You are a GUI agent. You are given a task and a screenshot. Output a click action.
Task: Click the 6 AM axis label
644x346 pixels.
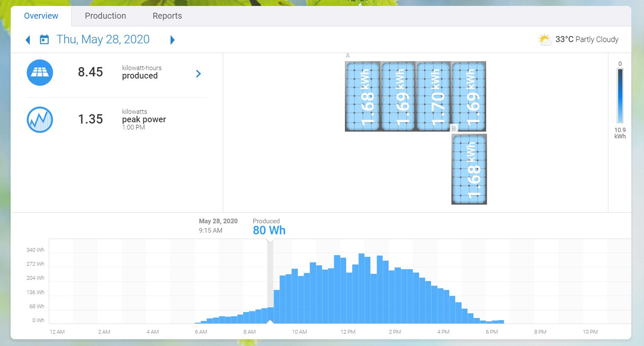[x=201, y=332]
